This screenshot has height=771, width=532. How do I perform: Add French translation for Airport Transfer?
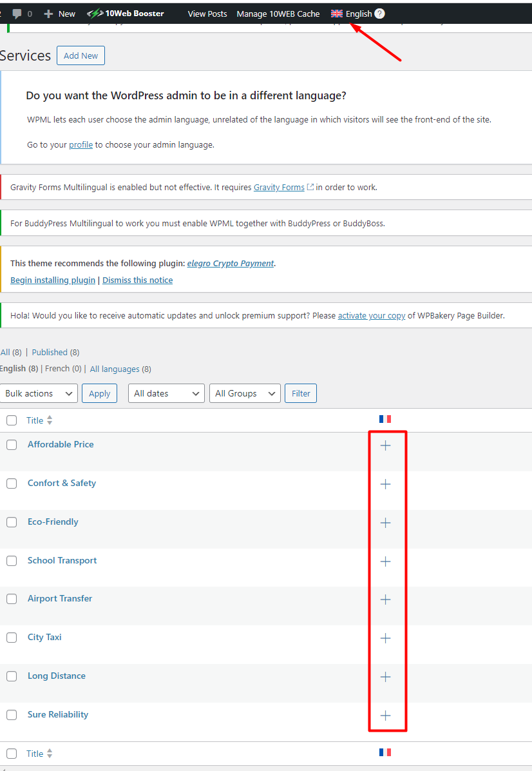(x=386, y=600)
